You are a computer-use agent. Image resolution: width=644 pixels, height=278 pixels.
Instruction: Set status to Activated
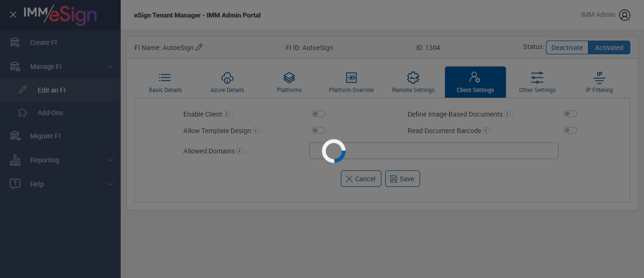coord(609,48)
